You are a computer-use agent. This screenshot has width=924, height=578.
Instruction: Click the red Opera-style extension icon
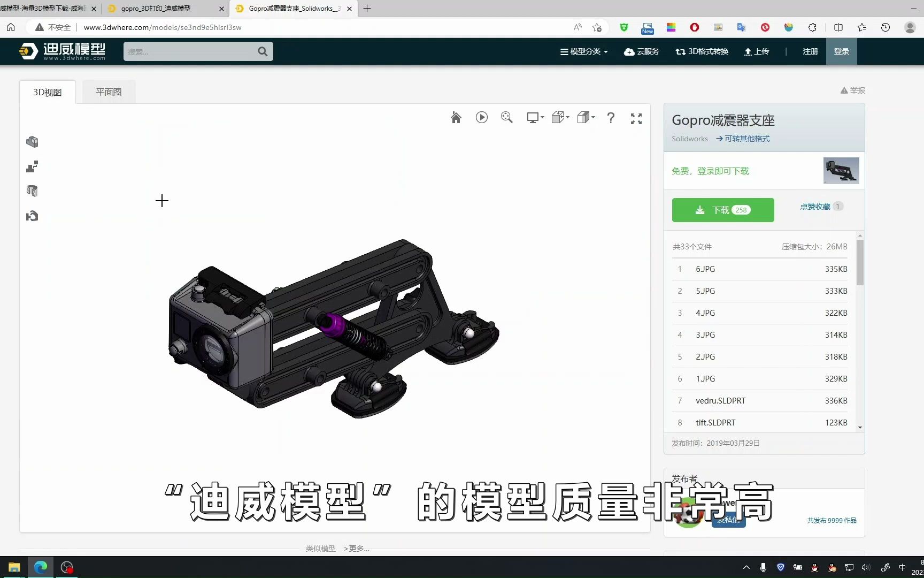pos(695,27)
